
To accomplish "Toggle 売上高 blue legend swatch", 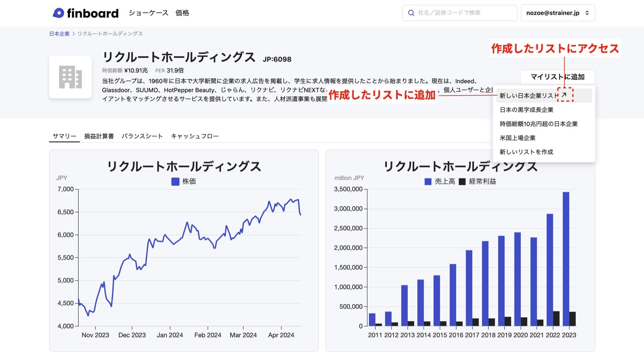I will (x=428, y=182).
